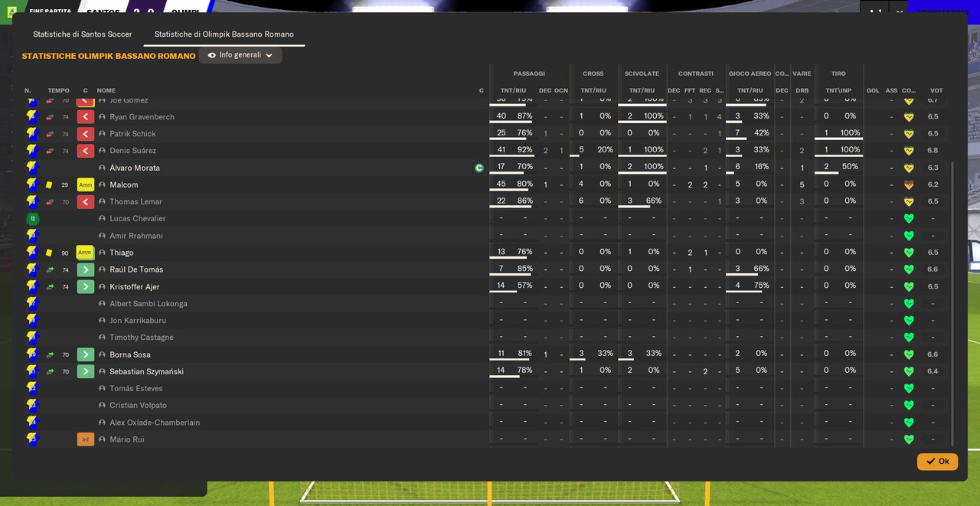
Task: Click Alex Oxlade-Chamberlain's shirt icon
Action: tap(32, 423)
